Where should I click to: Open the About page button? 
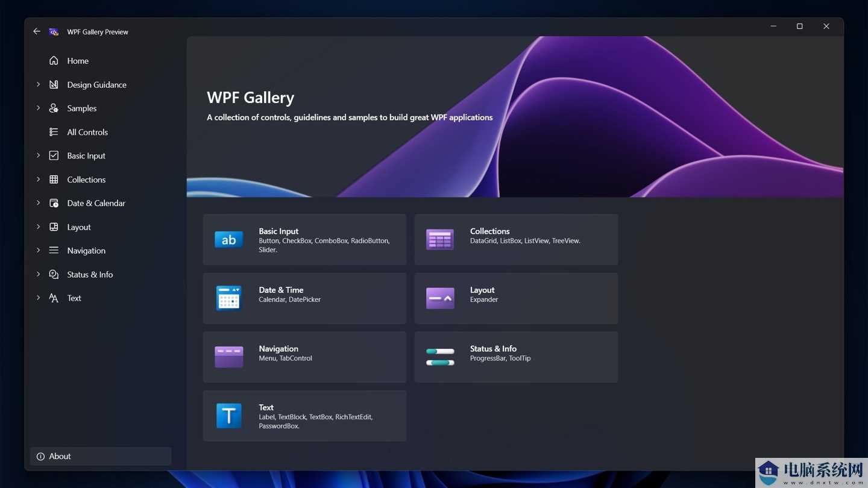[x=101, y=457]
